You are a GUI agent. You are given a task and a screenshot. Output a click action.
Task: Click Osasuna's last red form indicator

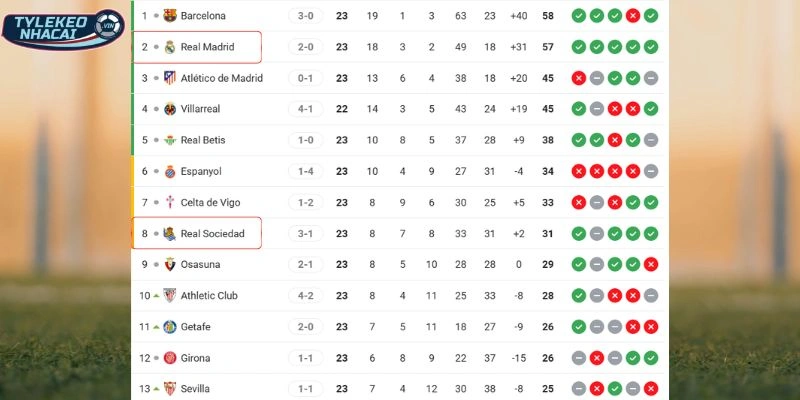click(651, 264)
